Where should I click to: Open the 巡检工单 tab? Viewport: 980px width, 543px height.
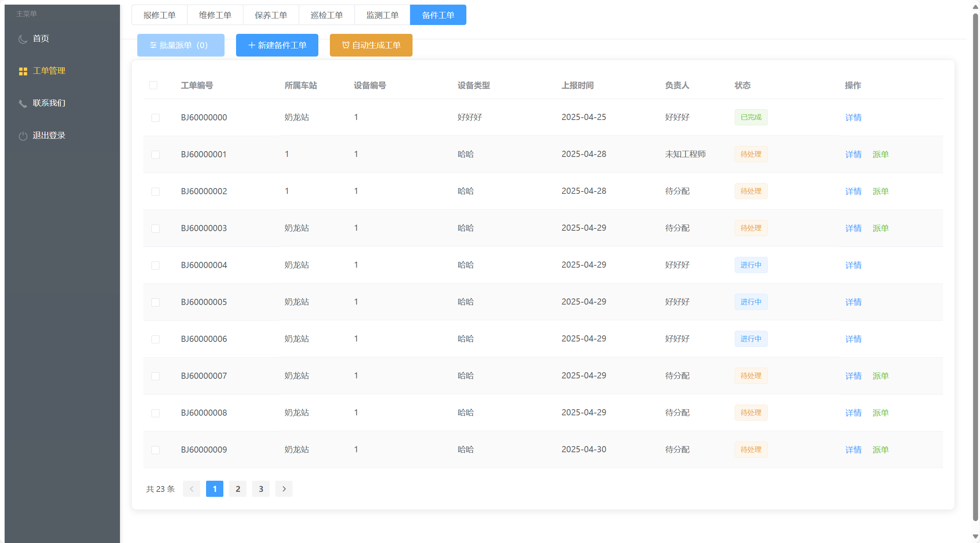[326, 15]
